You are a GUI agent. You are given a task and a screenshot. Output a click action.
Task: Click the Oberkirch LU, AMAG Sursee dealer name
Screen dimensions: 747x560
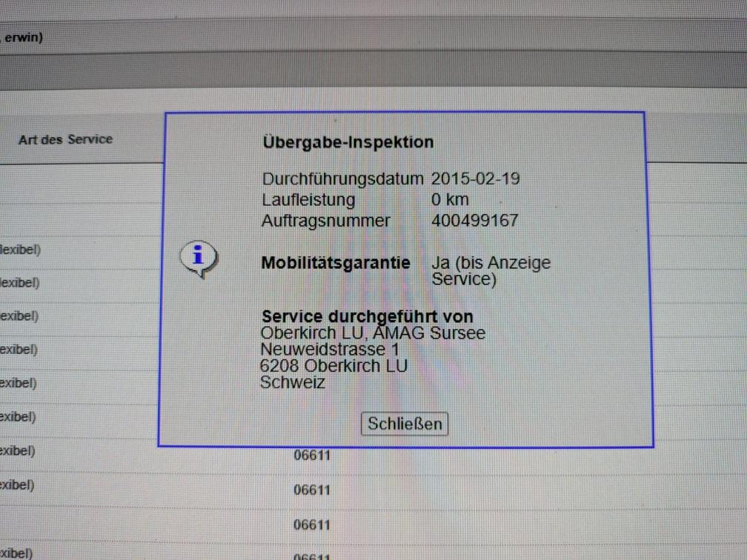pyautogui.click(x=373, y=333)
